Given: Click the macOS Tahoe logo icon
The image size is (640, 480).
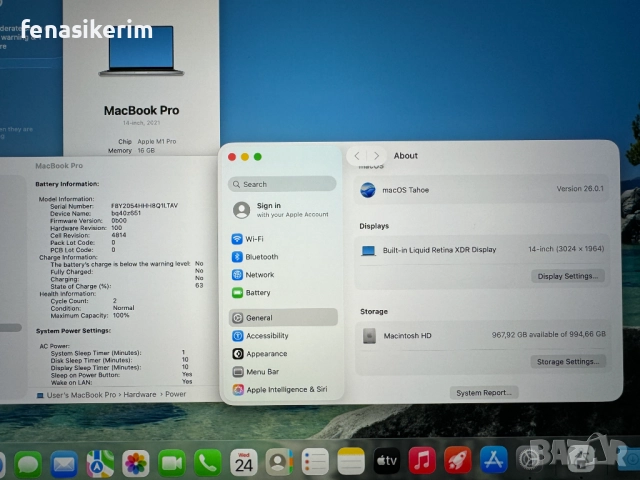Looking at the screenshot, I should pos(368,190).
